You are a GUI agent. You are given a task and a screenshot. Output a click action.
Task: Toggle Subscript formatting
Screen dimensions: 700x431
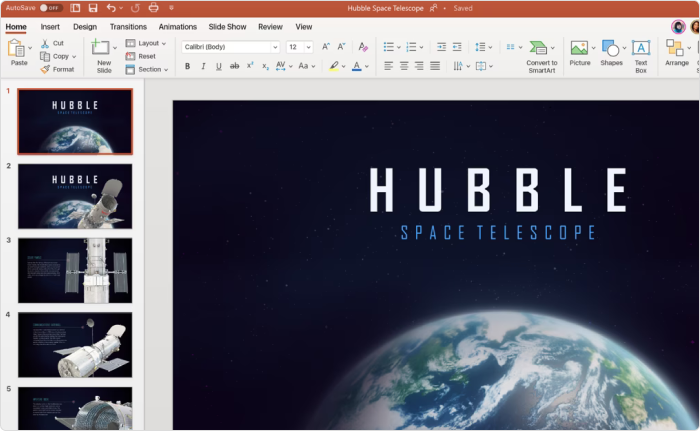(x=265, y=66)
